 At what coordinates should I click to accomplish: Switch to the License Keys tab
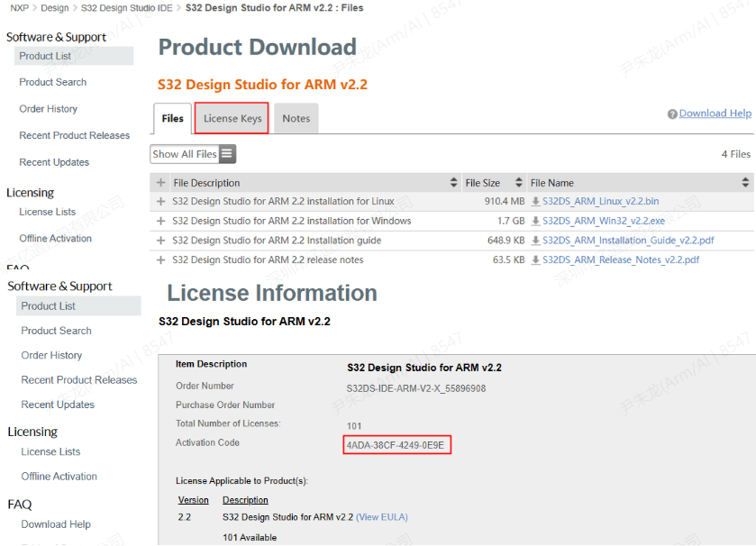coord(232,119)
